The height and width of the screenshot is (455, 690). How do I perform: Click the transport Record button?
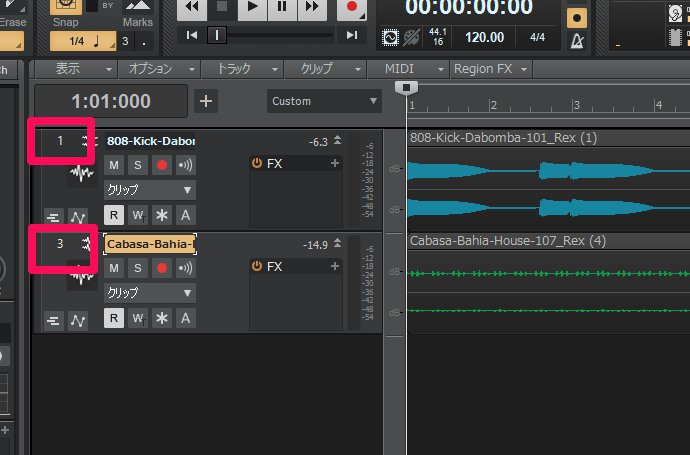tap(352, 8)
